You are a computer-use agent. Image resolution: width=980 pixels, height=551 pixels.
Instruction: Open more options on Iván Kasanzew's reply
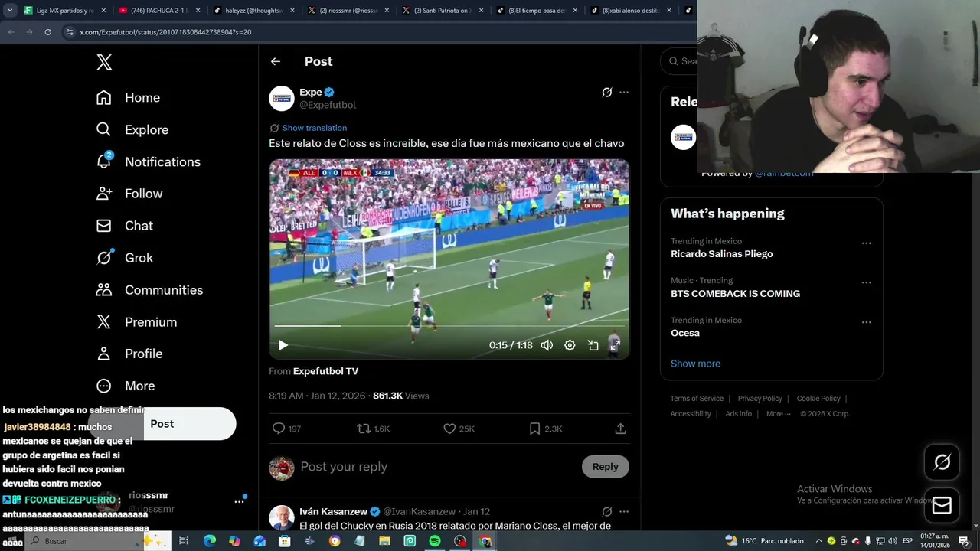[624, 511]
